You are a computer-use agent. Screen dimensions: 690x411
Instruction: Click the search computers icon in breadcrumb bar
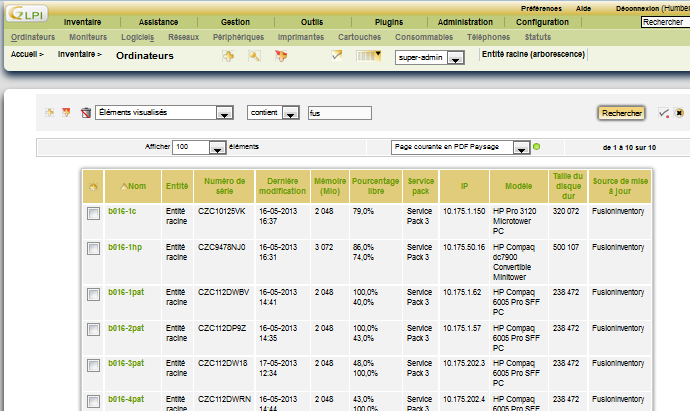click(x=254, y=56)
